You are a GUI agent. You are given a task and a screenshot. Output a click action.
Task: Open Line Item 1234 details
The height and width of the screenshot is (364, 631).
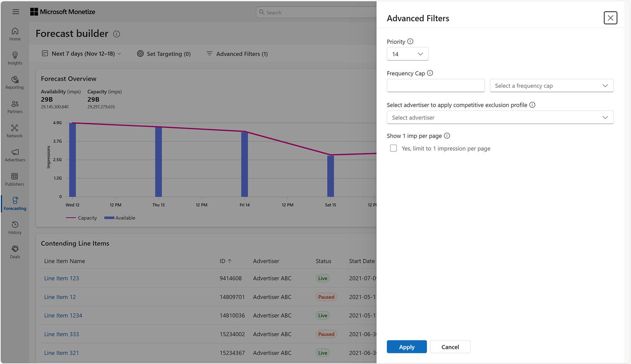tap(63, 315)
